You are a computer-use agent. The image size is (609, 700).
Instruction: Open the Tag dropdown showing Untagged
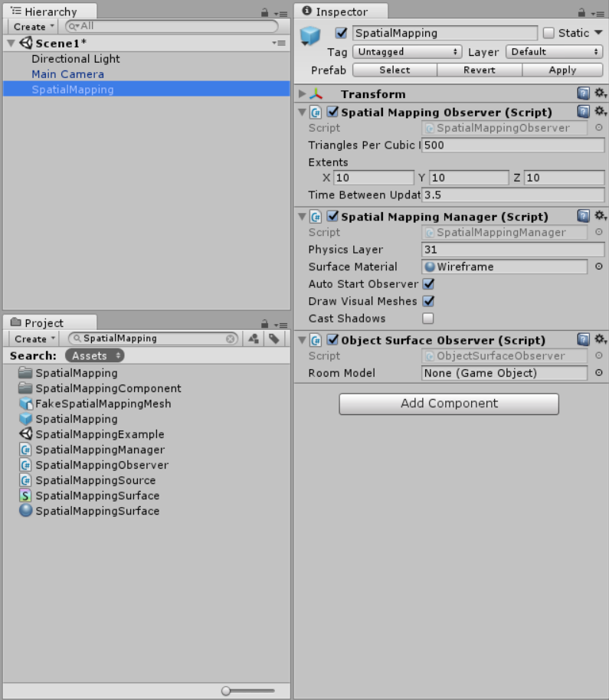pos(407,51)
